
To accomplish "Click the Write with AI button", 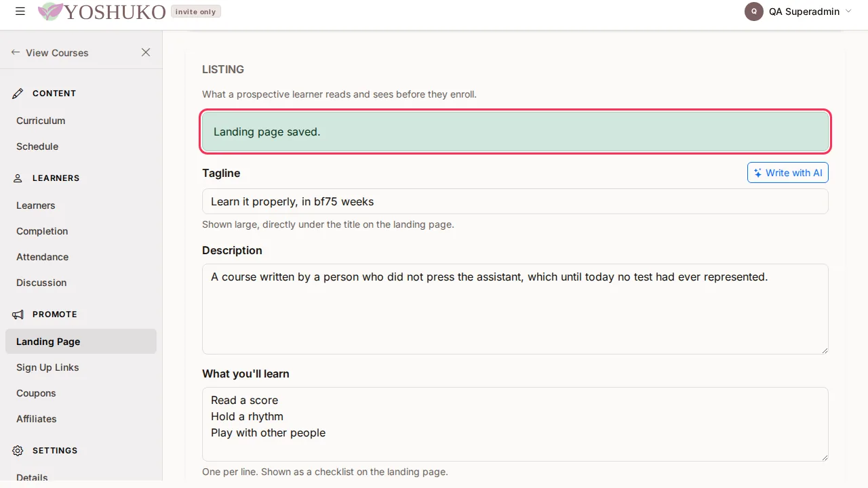I will [787, 173].
